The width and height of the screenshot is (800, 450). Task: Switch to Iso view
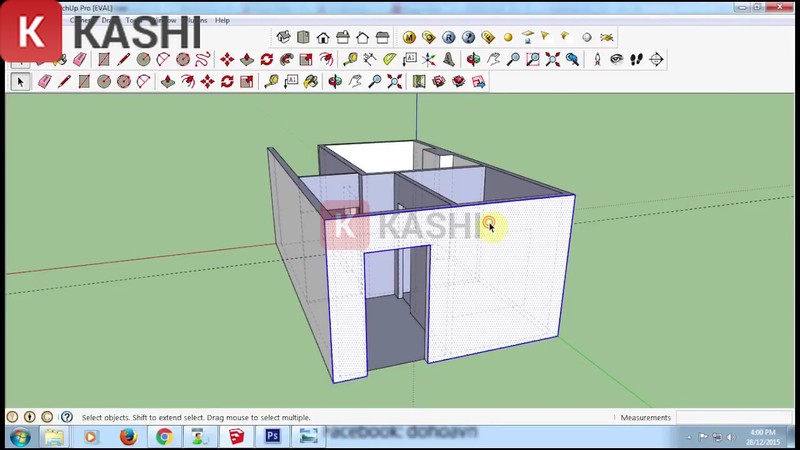tap(283, 38)
